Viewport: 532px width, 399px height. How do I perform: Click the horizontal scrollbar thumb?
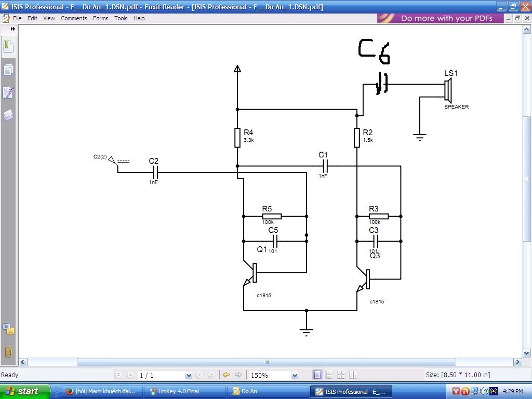(x=267, y=362)
